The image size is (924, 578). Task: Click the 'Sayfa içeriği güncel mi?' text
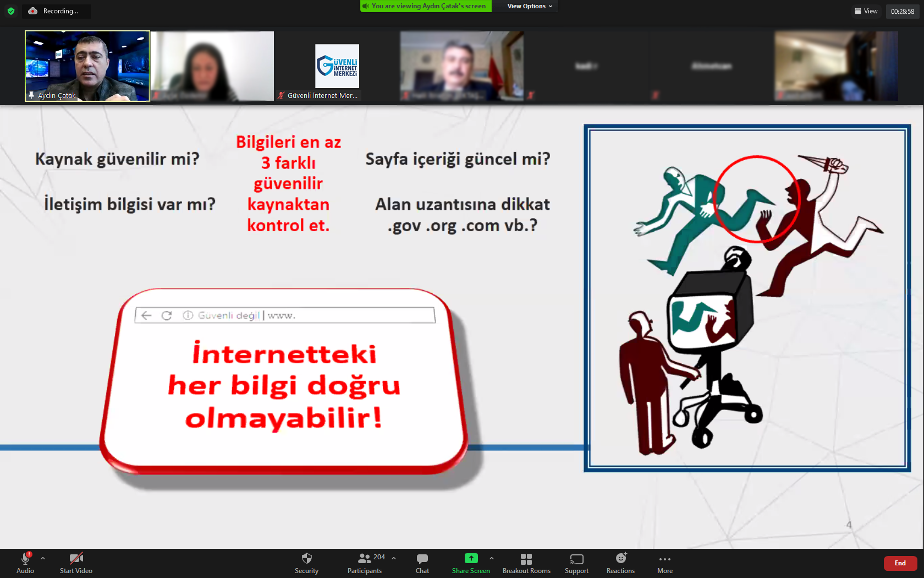pyautogui.click(x=458, y=159)
